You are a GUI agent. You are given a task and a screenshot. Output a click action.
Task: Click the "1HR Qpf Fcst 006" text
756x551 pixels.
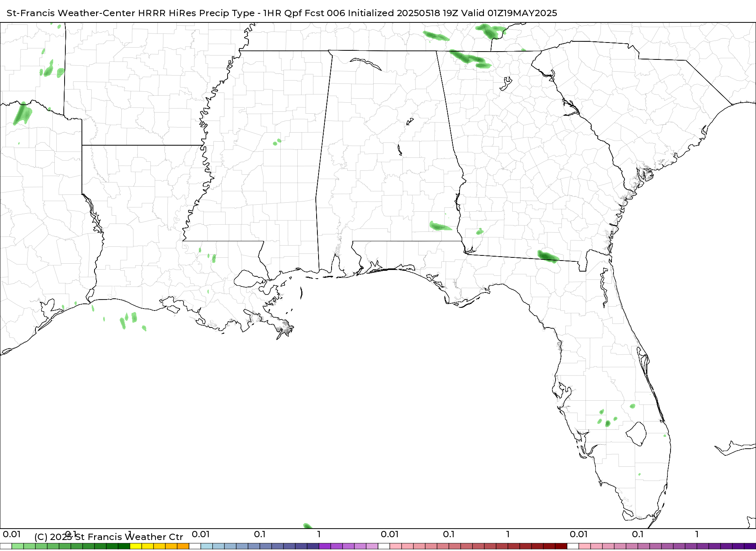click(x=304, y=13)
